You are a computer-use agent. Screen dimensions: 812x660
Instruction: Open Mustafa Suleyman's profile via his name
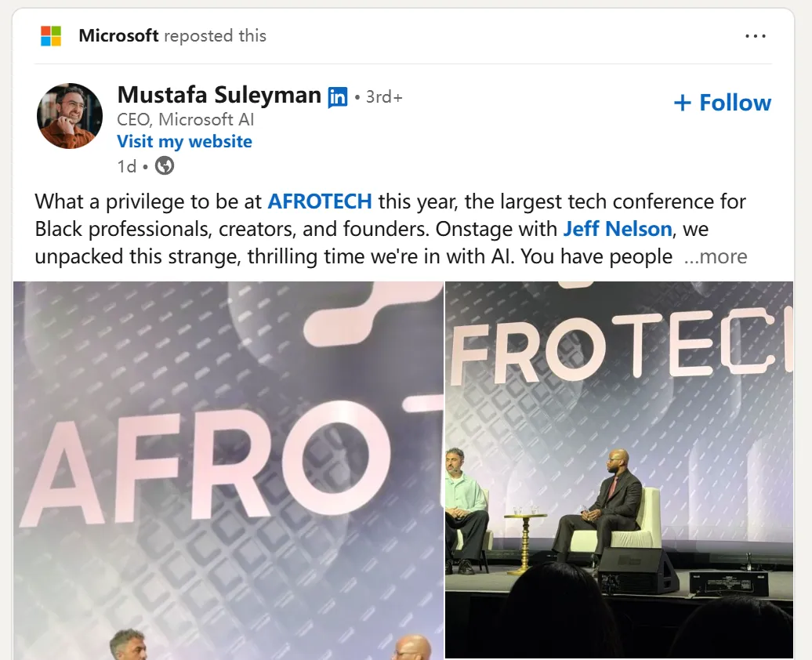click(219, 96)
